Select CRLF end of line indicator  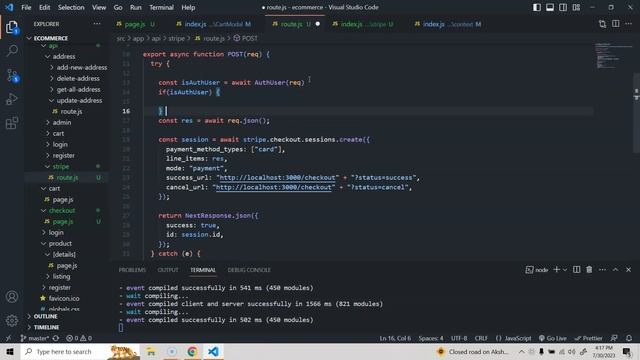[481, 338]
